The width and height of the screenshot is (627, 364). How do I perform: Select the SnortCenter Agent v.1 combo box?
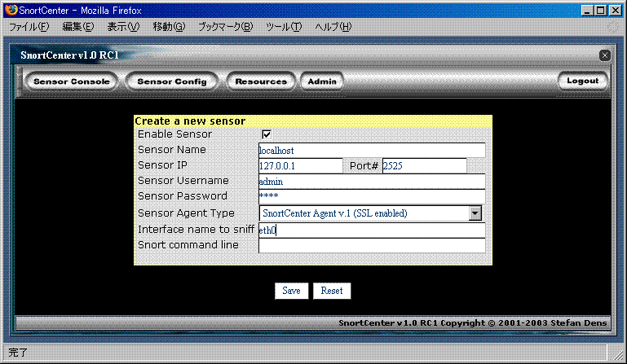[370, 213]
